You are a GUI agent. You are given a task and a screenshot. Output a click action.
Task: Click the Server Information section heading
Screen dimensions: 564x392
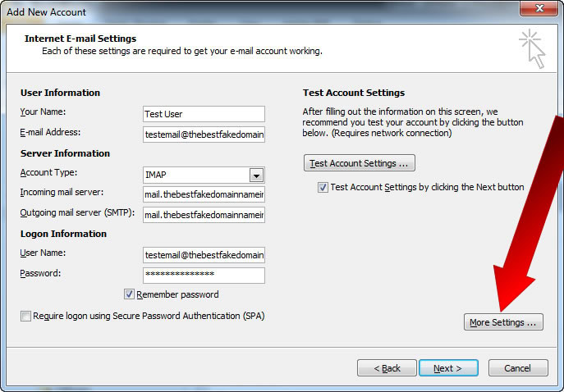65,153
